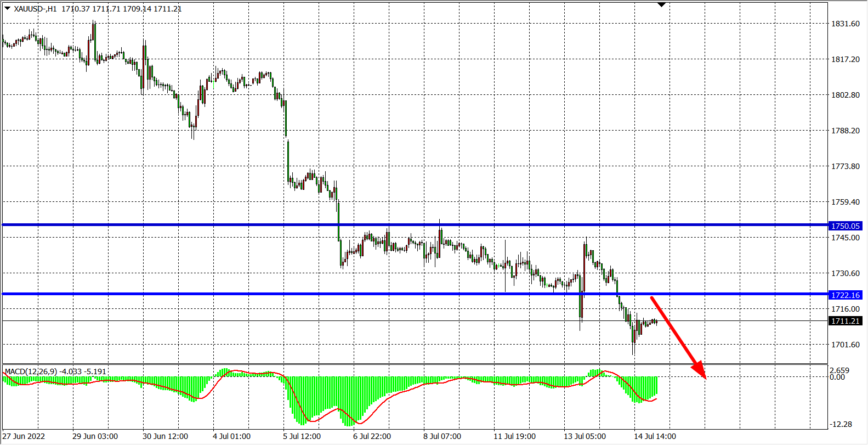Click the black chart shift marker at top
The image size is (868, 445).
pyautogui.click(x=661, y=4)
